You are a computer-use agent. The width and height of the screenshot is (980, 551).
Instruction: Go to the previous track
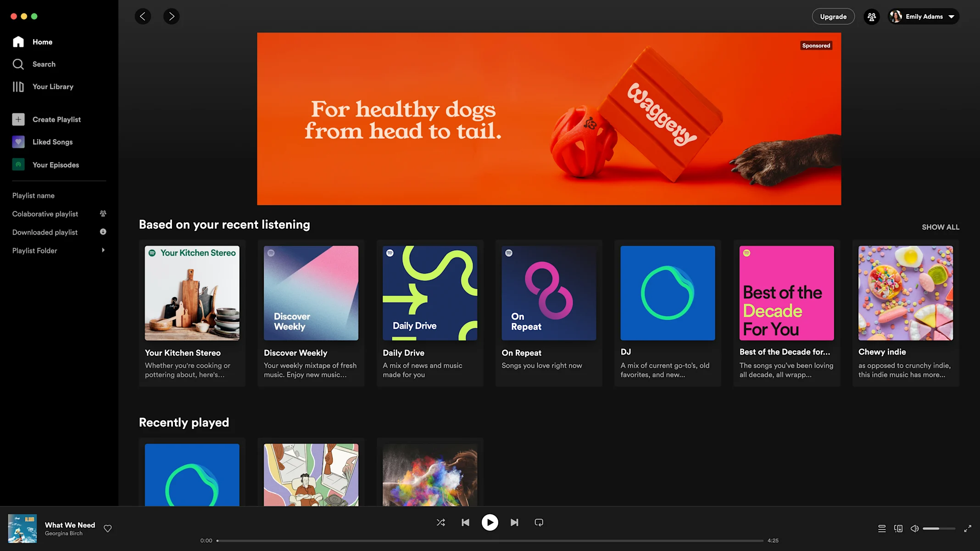465,523
